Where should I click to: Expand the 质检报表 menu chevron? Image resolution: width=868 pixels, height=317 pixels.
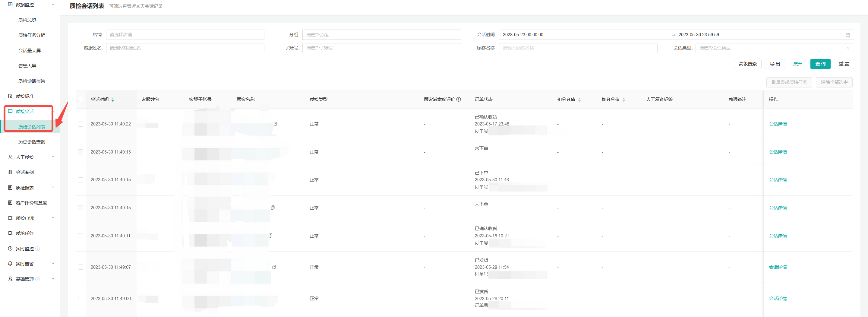tap(53, 188)
